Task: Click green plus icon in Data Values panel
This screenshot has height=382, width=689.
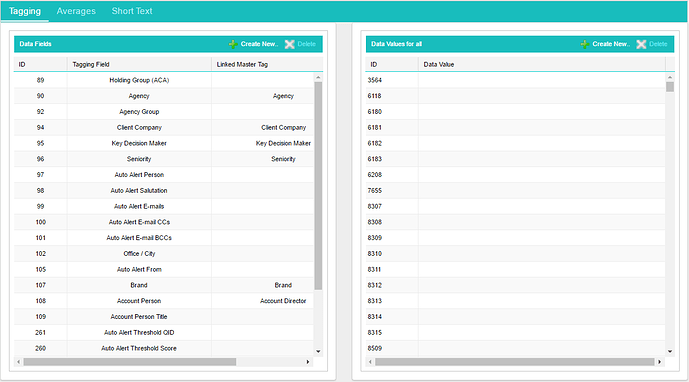Action: (x=584, y=44)
